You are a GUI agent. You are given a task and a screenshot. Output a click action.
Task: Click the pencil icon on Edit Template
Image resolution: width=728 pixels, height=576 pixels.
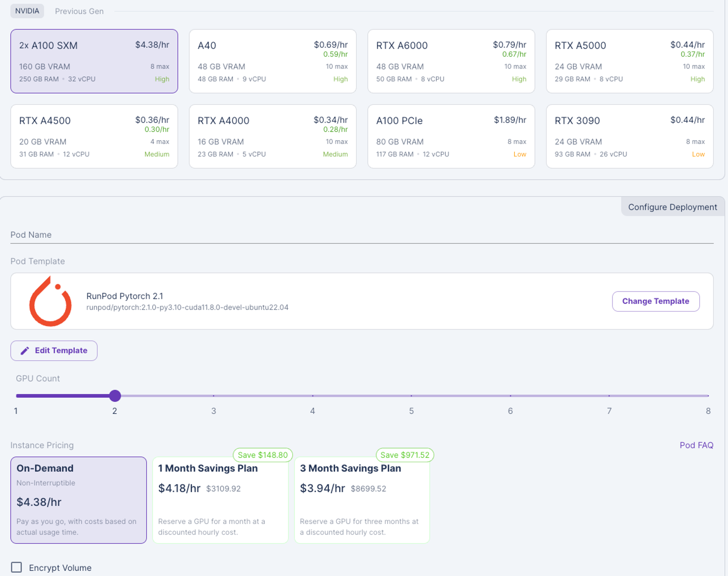pyautogui.click(x=25, y=351)
